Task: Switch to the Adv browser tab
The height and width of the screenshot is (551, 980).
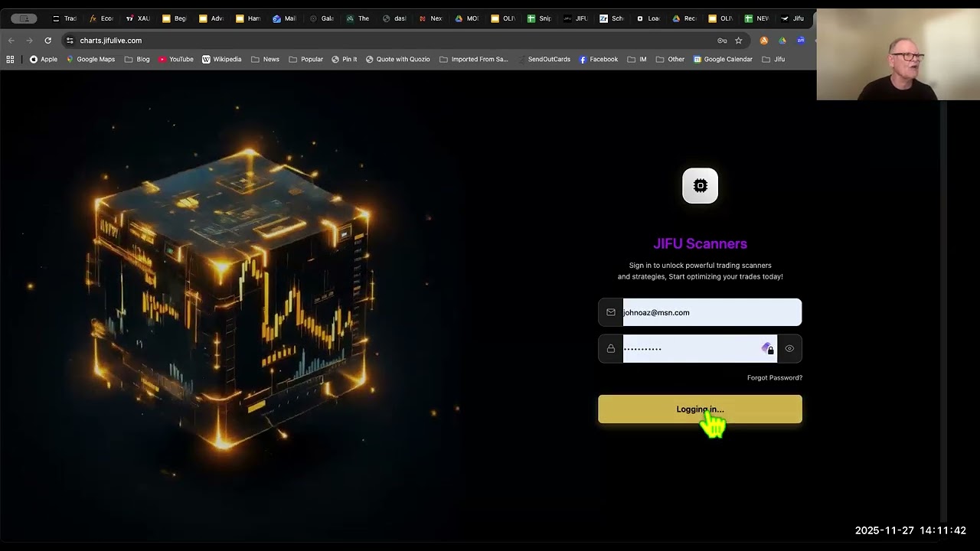Action: (211, 18)
